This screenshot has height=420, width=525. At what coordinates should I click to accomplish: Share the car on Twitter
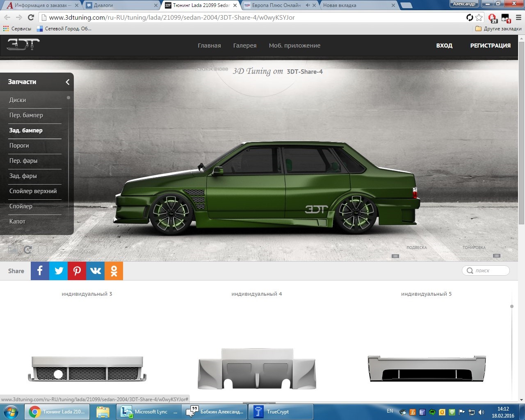(x=58, y=271)
